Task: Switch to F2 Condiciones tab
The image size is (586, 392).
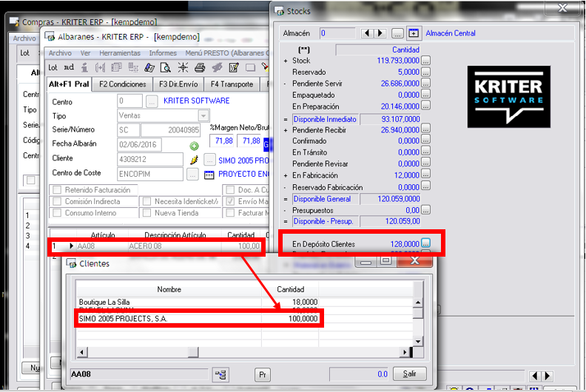Action: pyautogui.click(x=123, y=84)
